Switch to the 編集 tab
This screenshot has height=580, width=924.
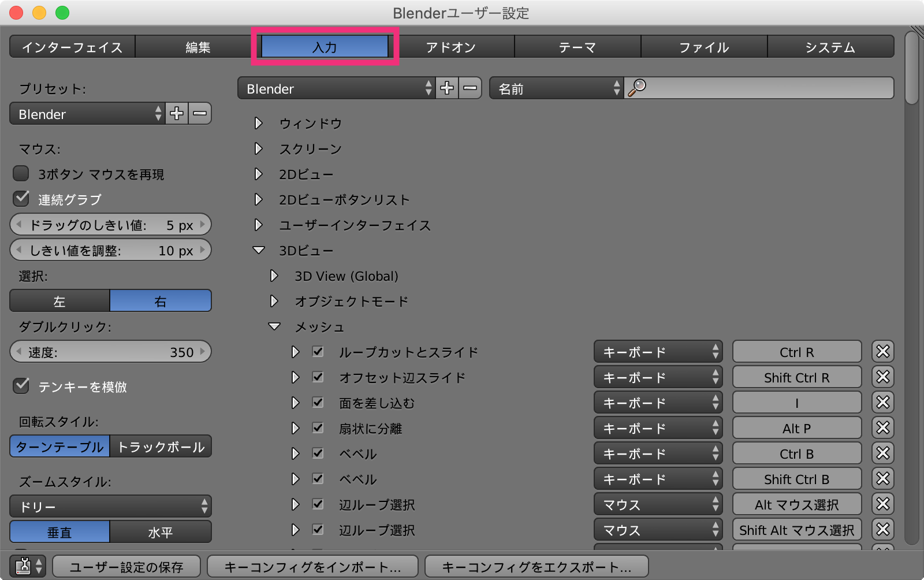[x=198, y=47]
